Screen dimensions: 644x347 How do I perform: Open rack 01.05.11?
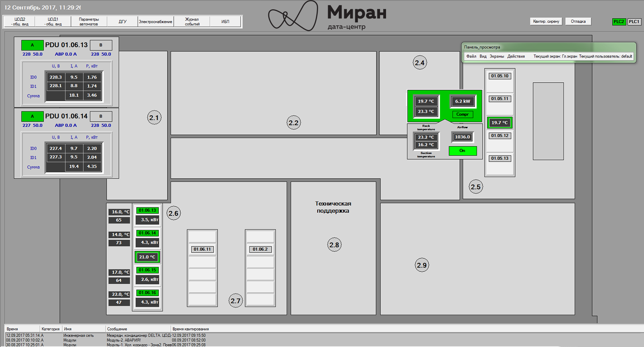(500, 99)
